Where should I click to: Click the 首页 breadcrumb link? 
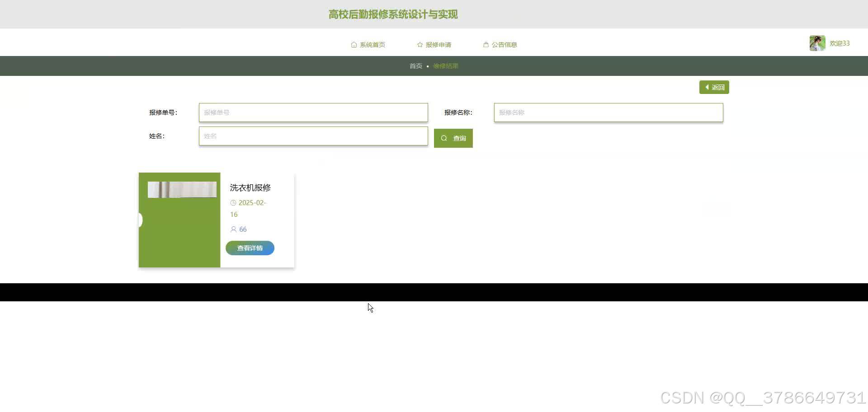[x=415, y=66]
